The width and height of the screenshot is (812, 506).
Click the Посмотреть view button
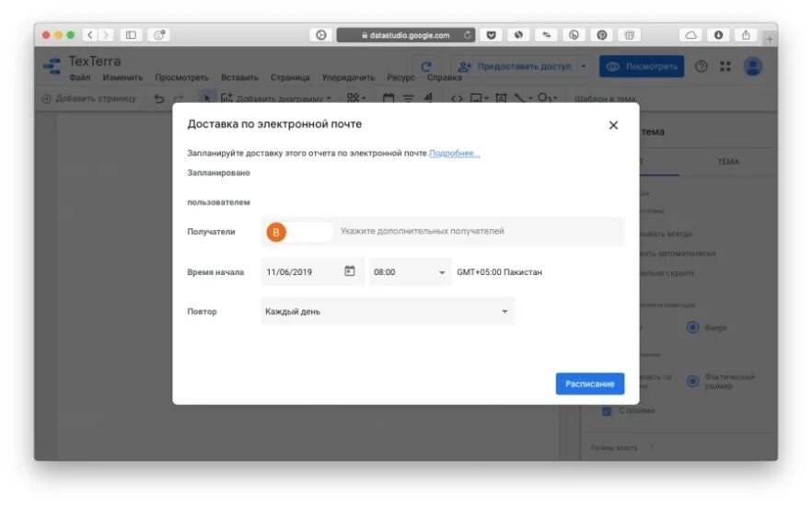(642, 66)
